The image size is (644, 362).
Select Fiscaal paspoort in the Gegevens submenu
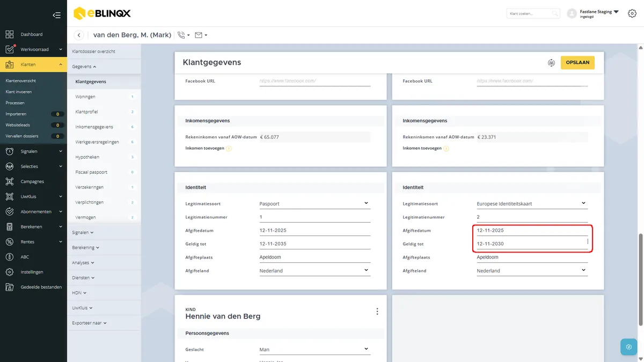[x=92, y=172]
